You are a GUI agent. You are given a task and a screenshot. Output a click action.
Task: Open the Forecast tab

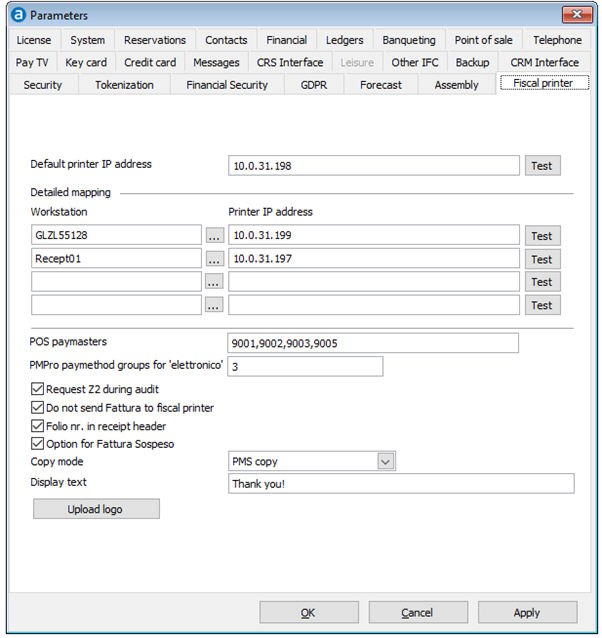[x=381, y=85]
